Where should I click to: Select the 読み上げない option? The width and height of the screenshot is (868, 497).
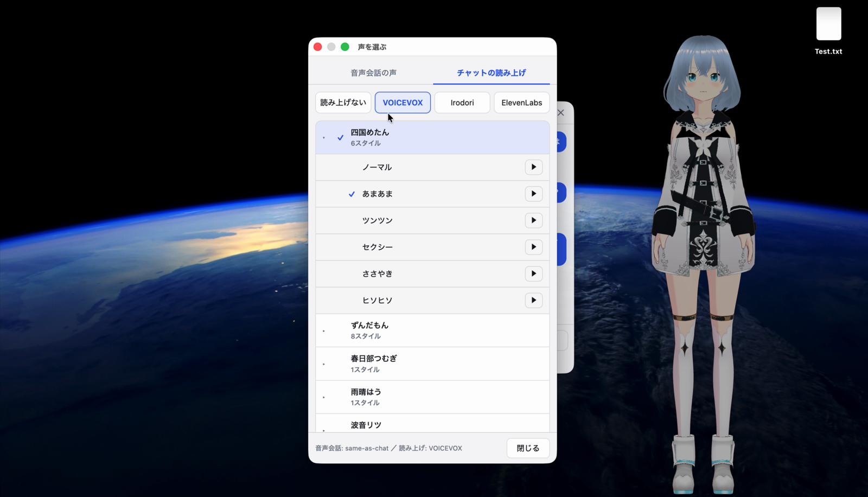(x=343, y=103)
